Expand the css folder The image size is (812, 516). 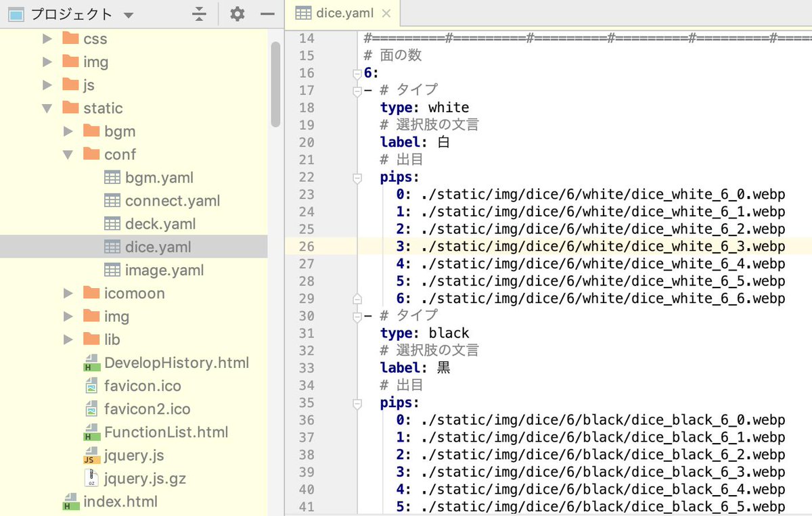[47, 39]
